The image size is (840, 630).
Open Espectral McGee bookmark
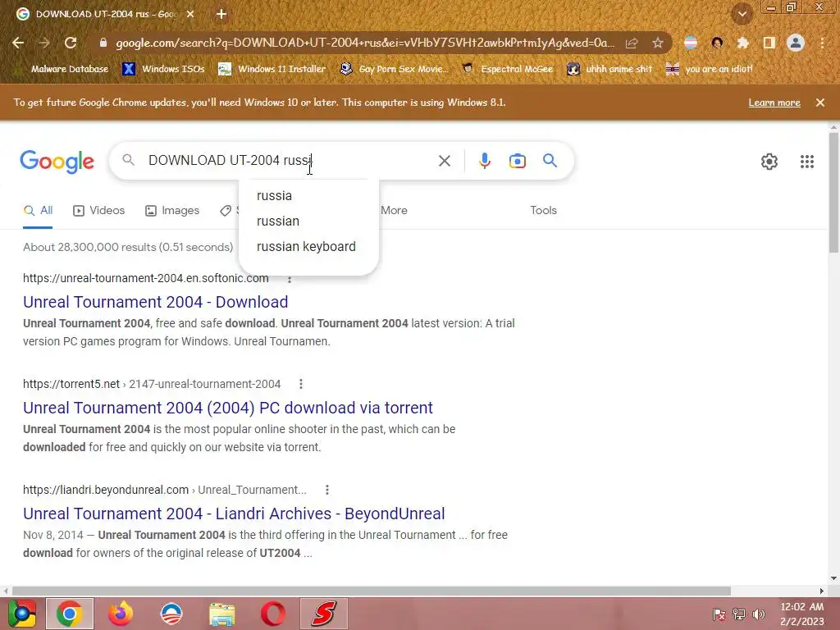[x=507, y=69]
